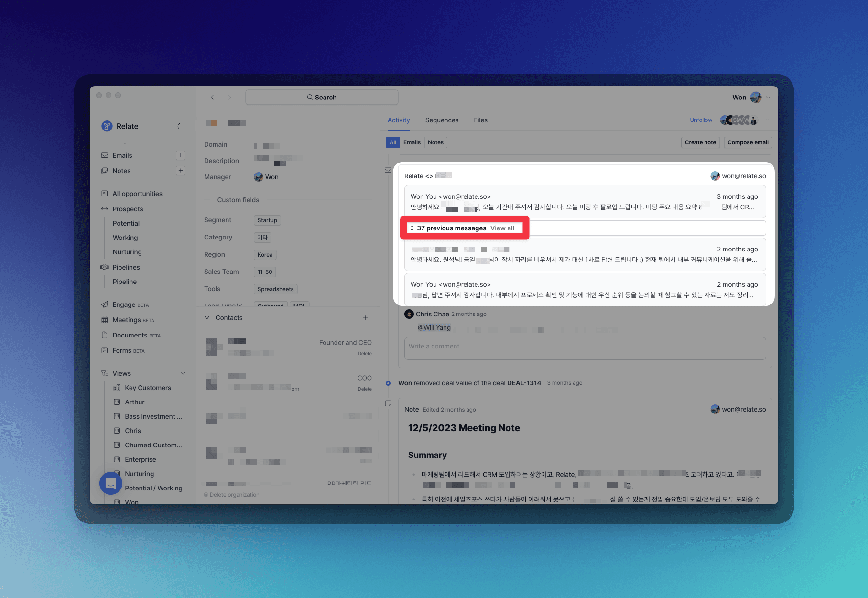Click the Compose email button
This screenshot has width=868, height=598.
[748, 142]
